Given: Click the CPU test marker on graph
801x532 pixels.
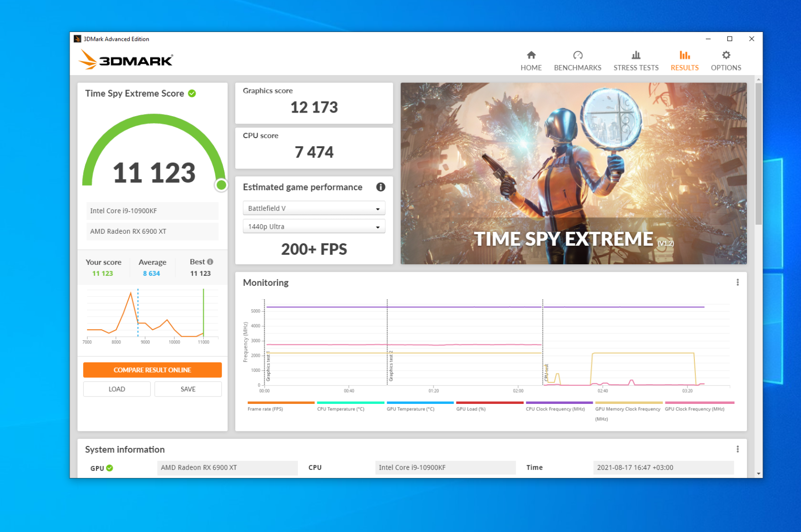Looking at the screenshot, I should (x=547, y=373).
